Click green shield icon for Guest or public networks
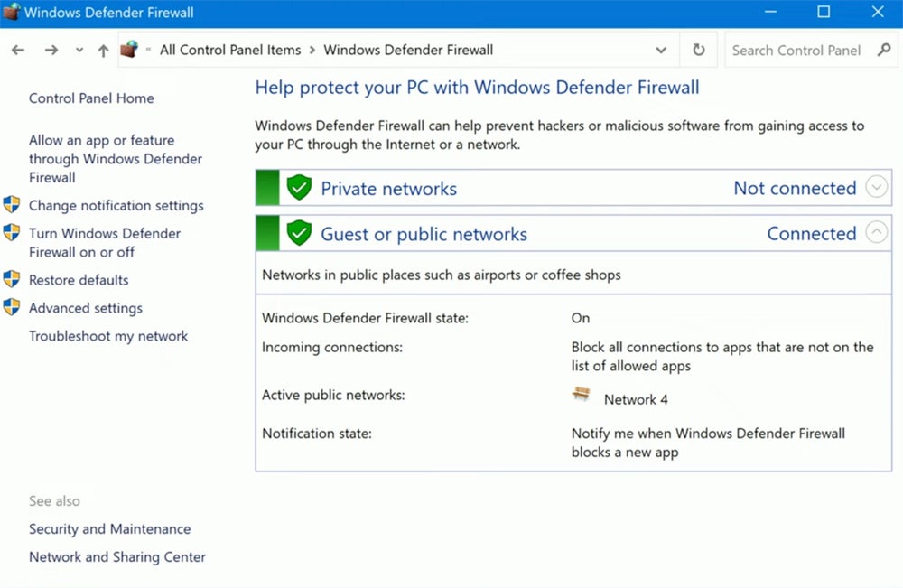Image resolution: width=903 pixels, height=588 pixels. 299,234
